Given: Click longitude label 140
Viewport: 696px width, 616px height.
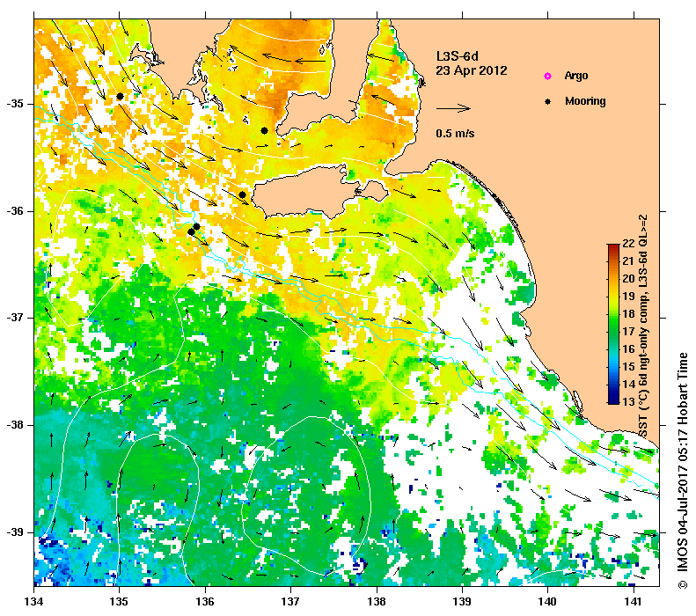Looking at the screenshot, I should click(x=548, y=602).
